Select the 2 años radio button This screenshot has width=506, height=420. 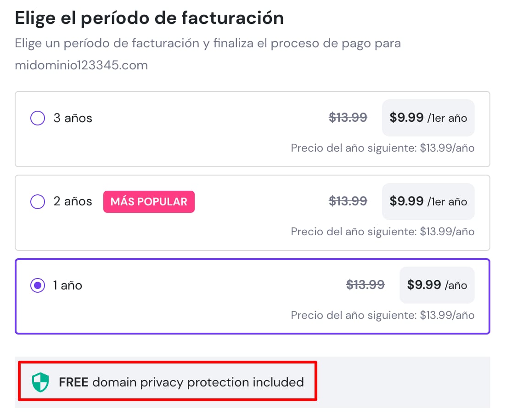point(38,201)
